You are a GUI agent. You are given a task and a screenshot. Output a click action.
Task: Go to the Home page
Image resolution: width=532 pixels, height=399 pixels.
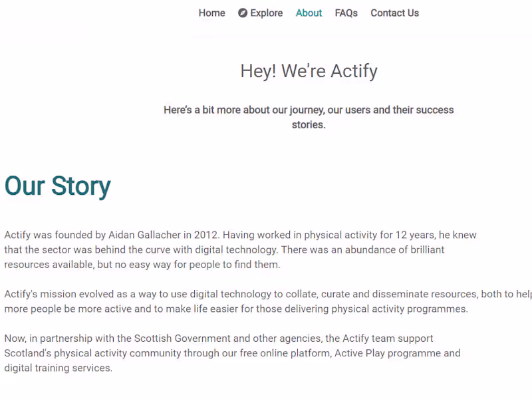pyautogui.click(x=211, y=13)
